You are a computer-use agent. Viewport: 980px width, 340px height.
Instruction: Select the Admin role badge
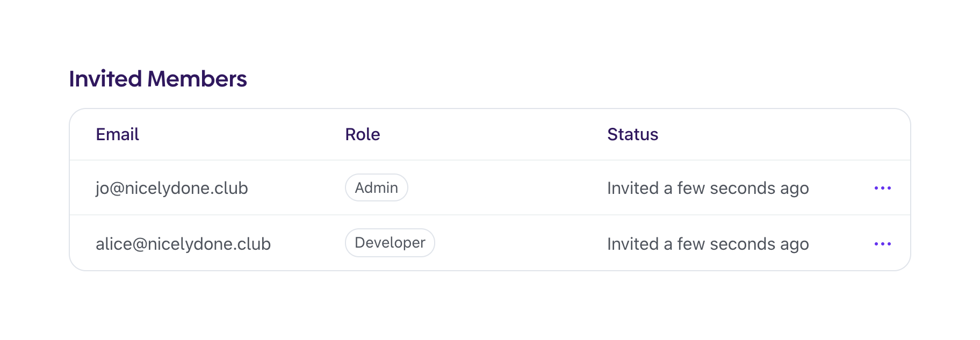(x=376, y=188)
